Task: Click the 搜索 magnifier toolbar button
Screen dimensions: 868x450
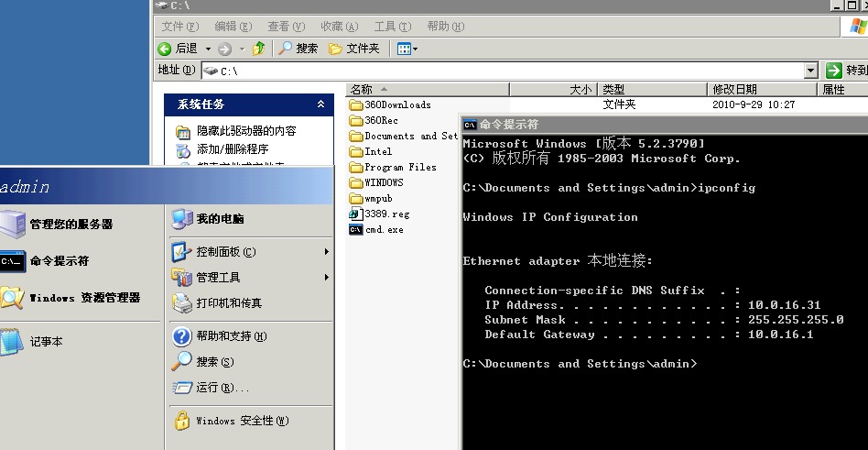Action: [x=298, y=49]
